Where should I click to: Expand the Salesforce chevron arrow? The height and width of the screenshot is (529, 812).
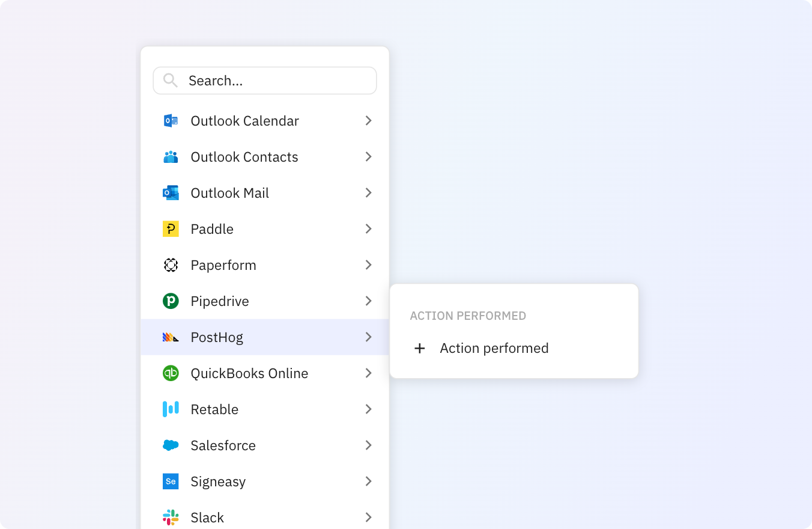pos(369,445)
